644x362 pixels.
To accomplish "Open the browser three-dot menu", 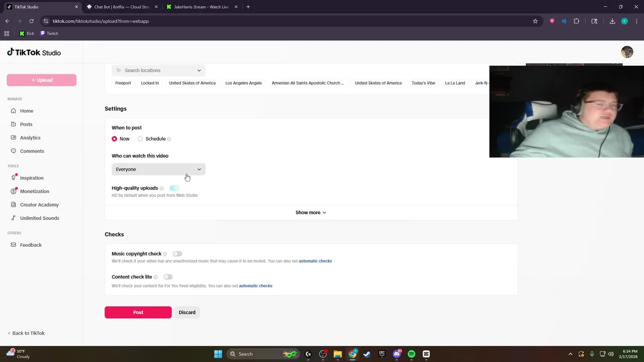I will 636,21.
